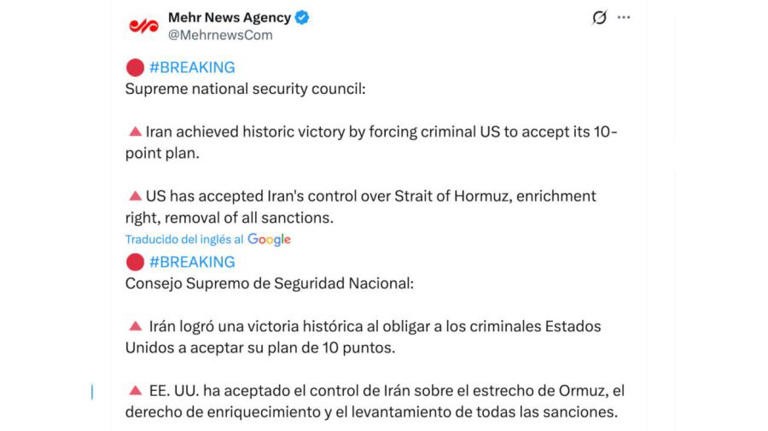Click the red triangle before "EE. UU. ha aceptado"
Viewport: 768px width, 431px height.
click(135, 390)
